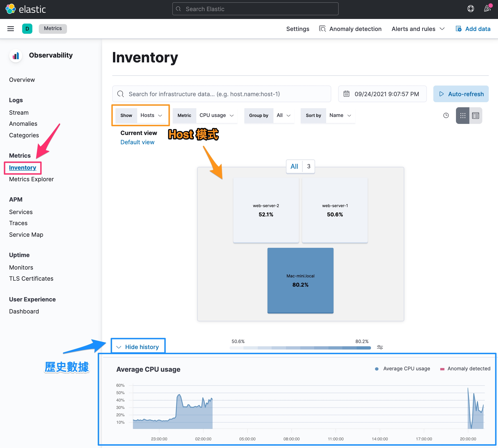The image size is (498, 448).
Task: Select Inventory in sidebar
Action: [23, 168]
